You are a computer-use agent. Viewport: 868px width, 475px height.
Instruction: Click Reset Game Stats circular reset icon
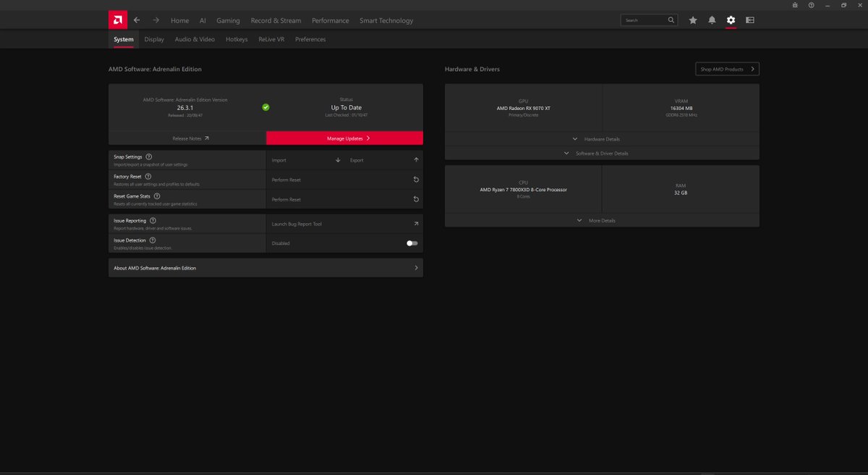click(416, 199)
